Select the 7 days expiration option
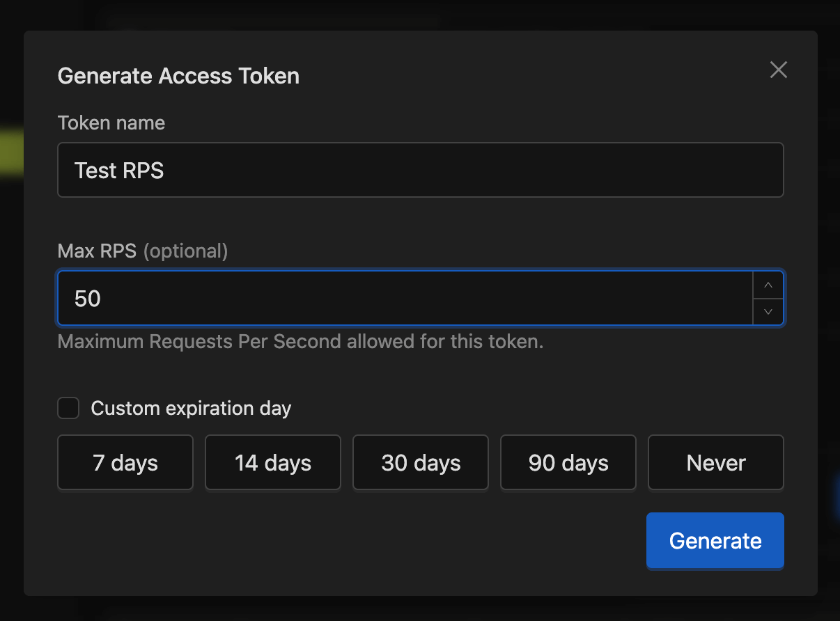The width and height of the screenshot is (840, 621). pyautogui.click(x=125, y=463)
